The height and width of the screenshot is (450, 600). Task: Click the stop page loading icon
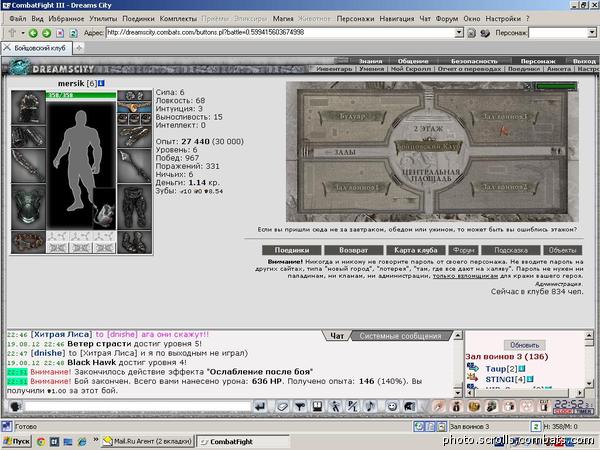coord(60,33)
